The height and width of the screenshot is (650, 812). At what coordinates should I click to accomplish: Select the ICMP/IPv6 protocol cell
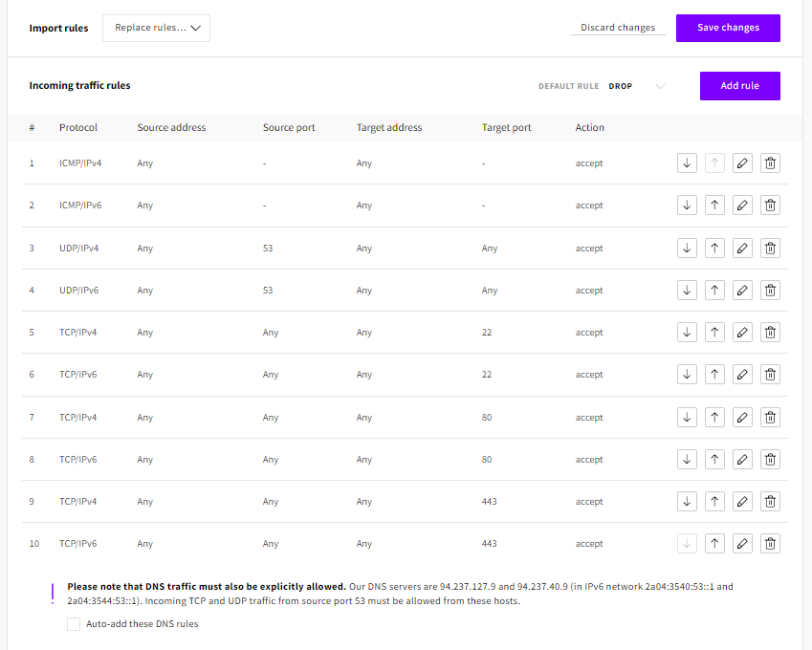point(80,205)
